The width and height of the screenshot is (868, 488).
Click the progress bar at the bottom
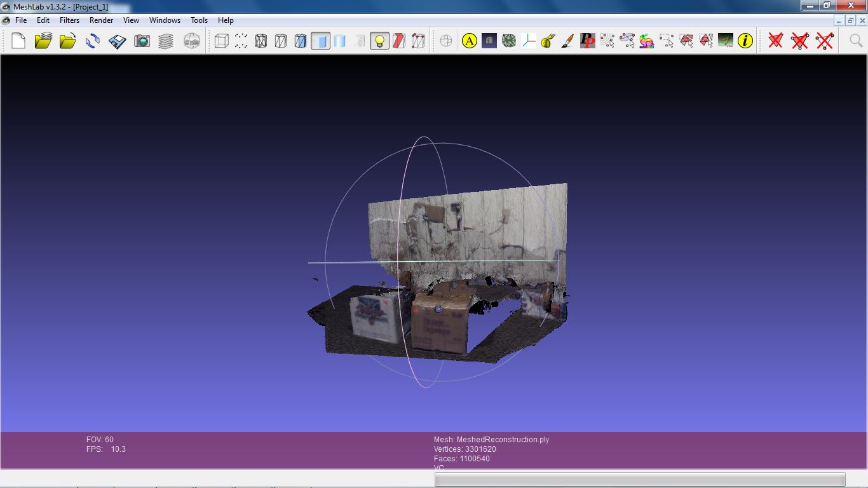click(x=640, y=479)
